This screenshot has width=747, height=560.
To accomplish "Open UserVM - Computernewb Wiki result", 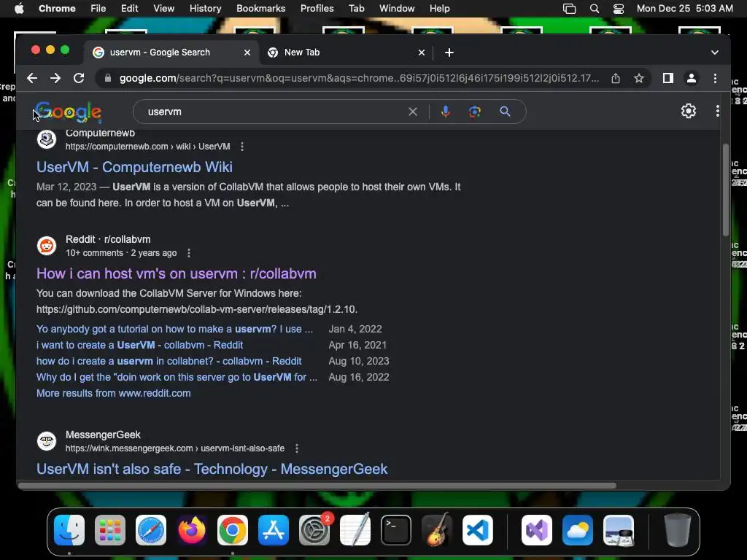I will 134,167.
